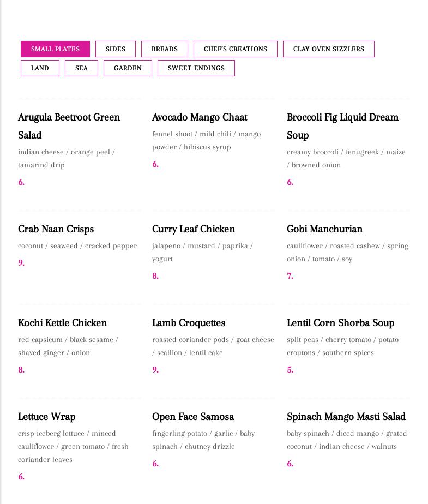Click the Open Face Samosa title
The height and width of the screenshot is (504, 428).
[193, 417]
